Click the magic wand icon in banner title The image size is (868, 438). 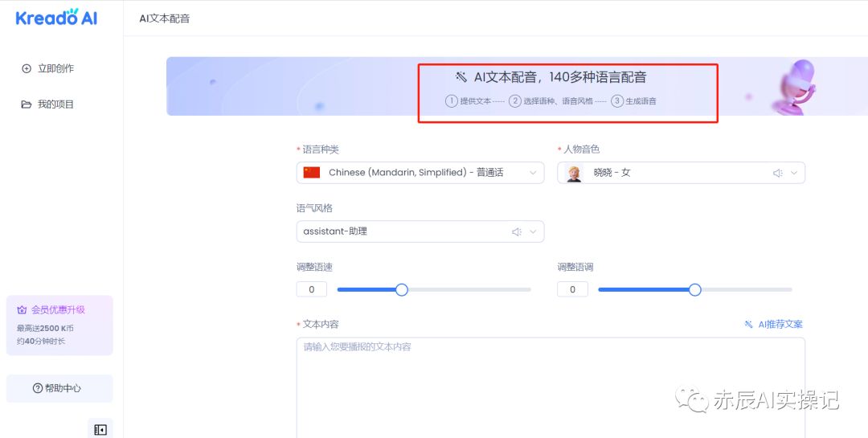(x=461, y=77)
